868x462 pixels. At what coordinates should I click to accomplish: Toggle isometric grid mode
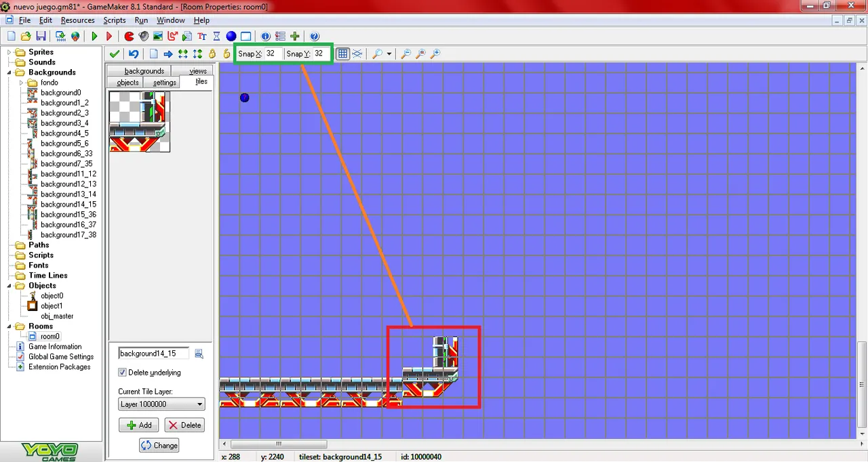(357, 54)
